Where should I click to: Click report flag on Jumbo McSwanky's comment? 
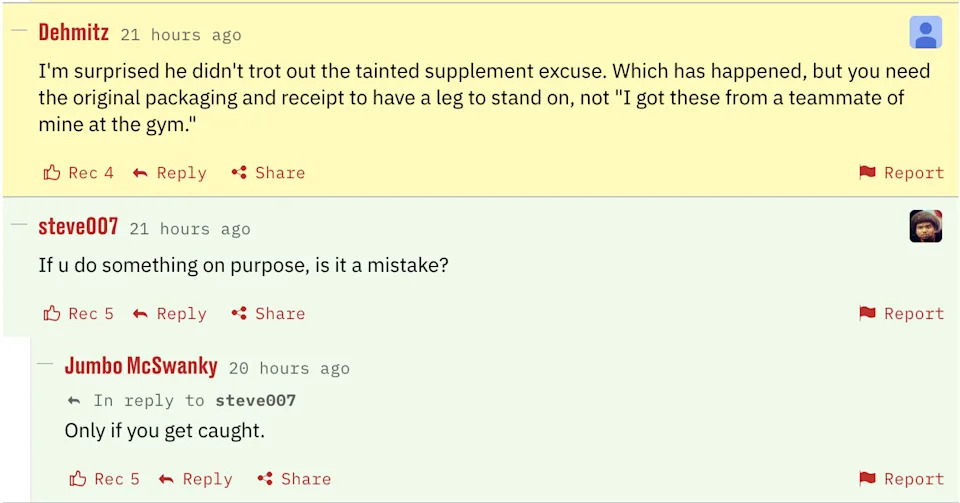tap(867, 479)
